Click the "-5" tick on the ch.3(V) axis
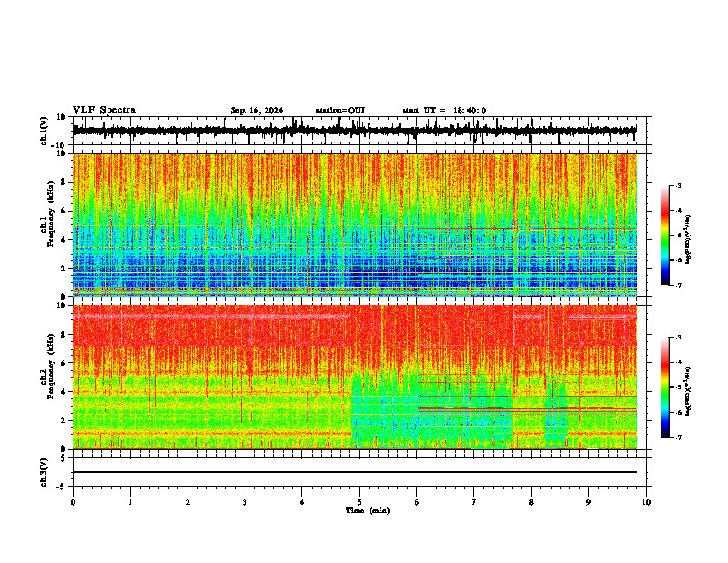This screenshot has width=728, height=563. pos(63,487)
